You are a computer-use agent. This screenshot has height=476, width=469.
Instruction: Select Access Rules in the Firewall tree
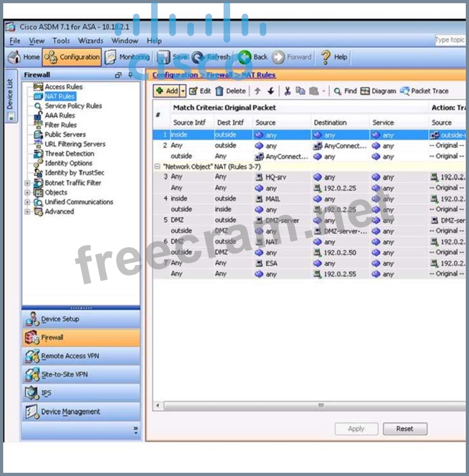[x=63, y=87]
